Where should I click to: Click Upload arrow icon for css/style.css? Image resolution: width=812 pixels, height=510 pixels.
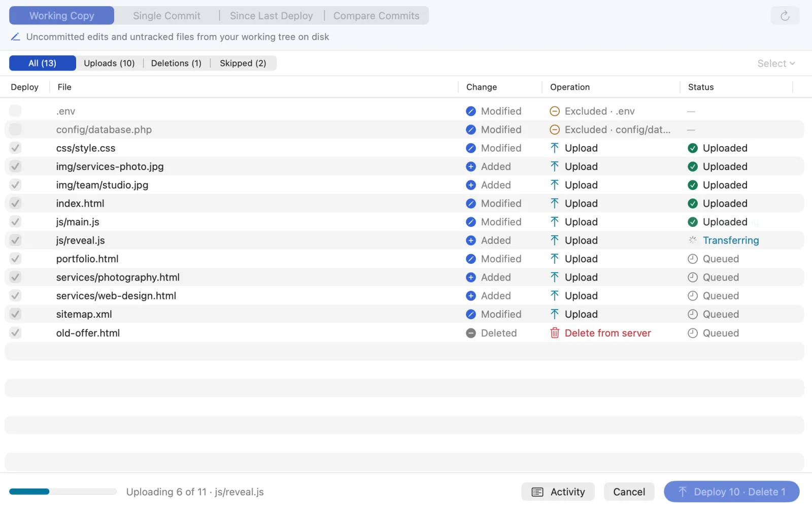[x=555, y=148]
